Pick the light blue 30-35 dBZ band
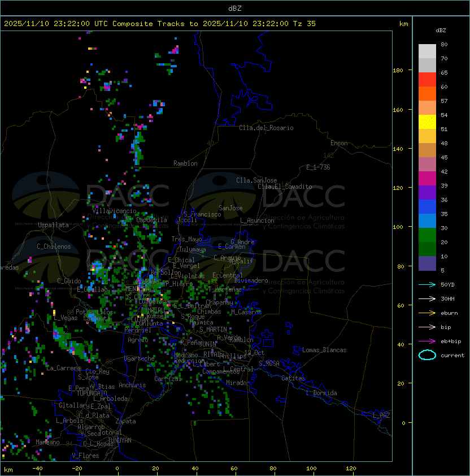The image size is (470, 476). (427, 220)
